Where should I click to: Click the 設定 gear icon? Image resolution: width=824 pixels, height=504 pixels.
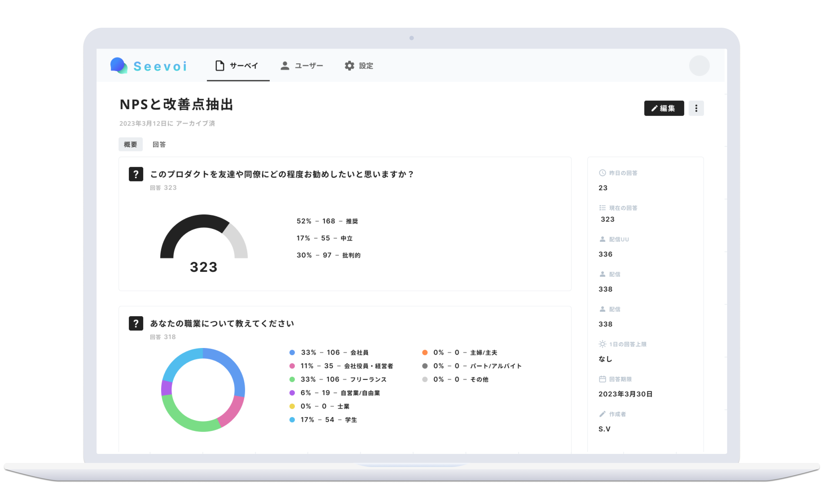tap(350, 66)
